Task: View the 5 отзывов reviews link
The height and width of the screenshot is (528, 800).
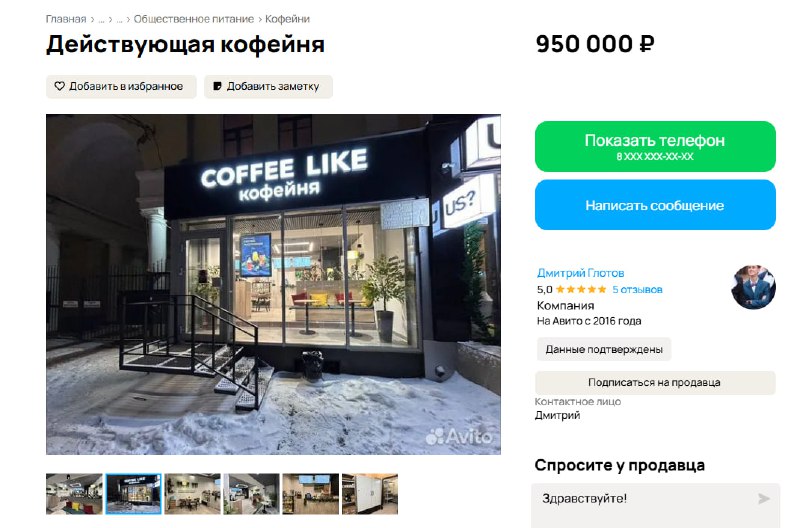Action: click(637, 289)
